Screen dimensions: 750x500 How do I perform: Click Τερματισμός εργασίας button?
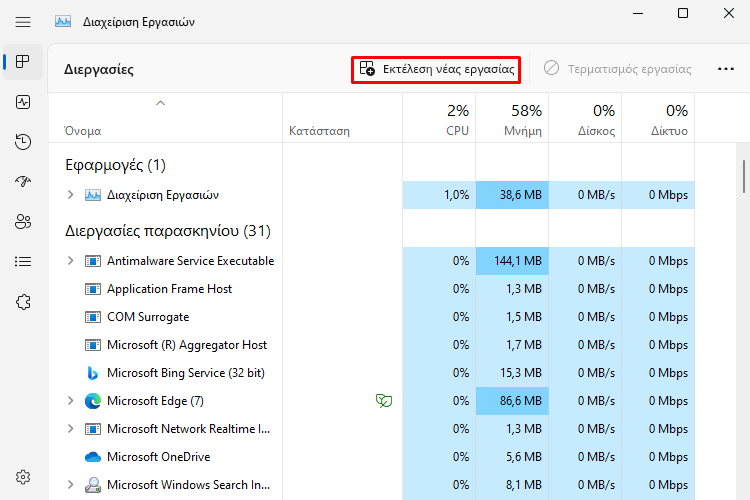(618, 69)
